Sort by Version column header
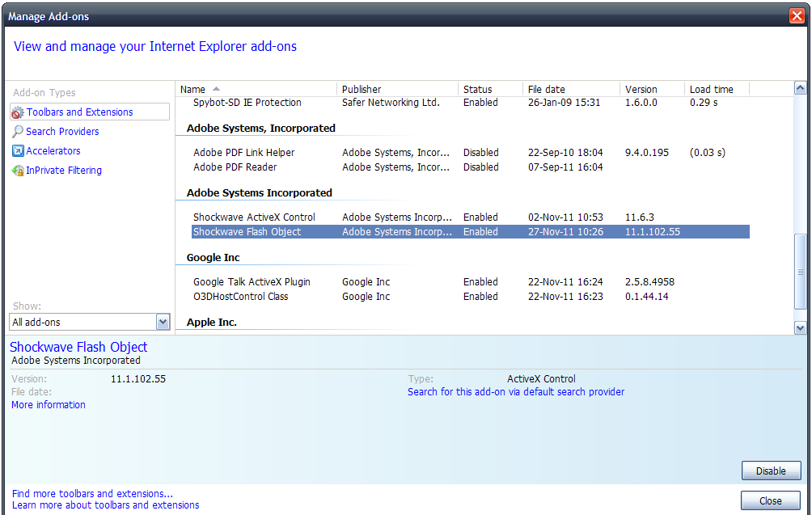812x515 pixels. point(652,89)
